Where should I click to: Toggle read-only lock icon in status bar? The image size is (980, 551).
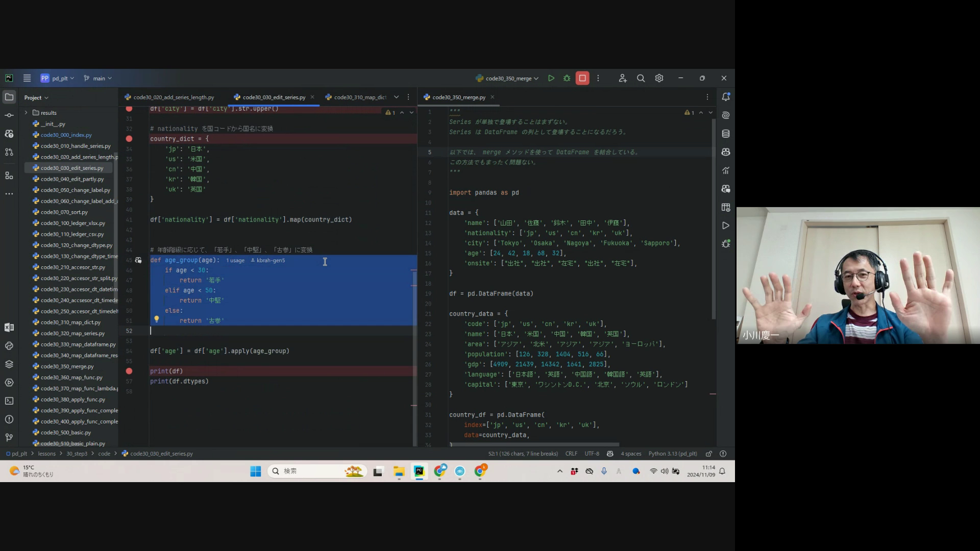pos(708,454)
